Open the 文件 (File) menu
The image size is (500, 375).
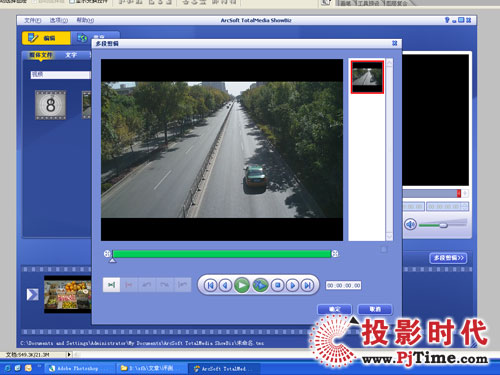point(32,20)
